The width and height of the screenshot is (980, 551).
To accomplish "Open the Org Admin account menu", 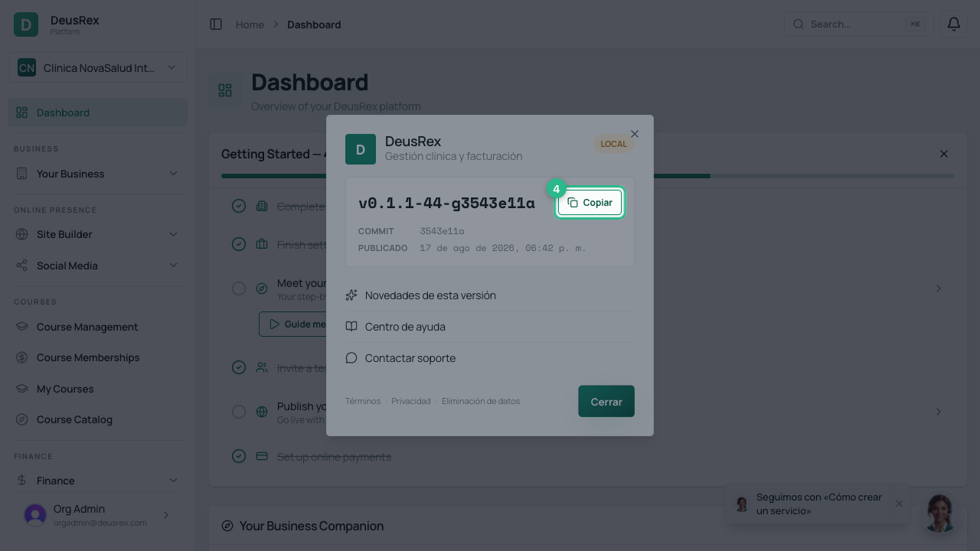I will [x=97, y=515].
